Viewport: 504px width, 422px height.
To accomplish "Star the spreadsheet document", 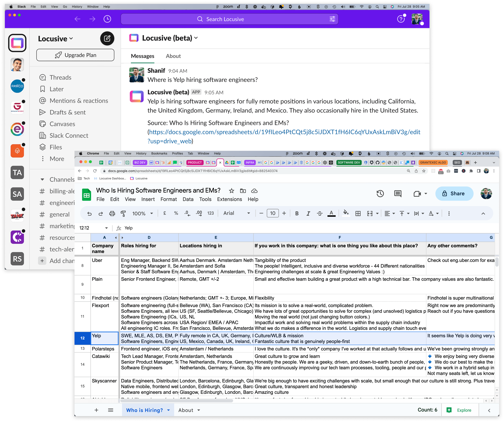I will pos(231,191).
